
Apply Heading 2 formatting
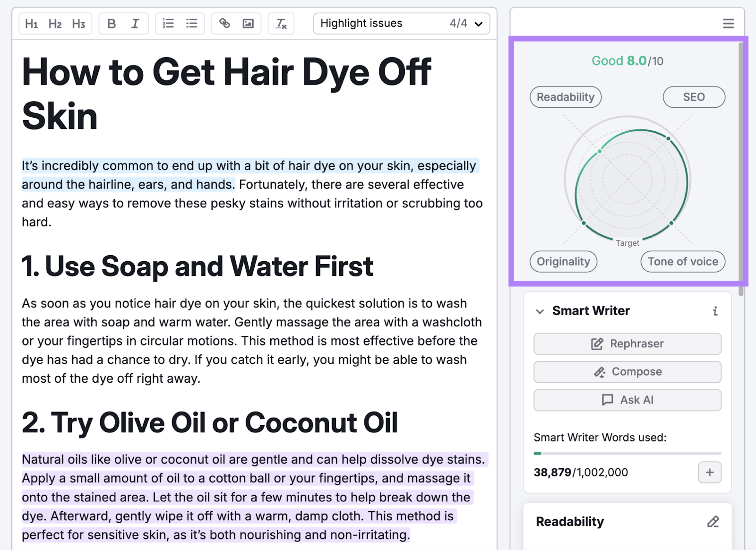pyautogui.click(x=55, y=24)
